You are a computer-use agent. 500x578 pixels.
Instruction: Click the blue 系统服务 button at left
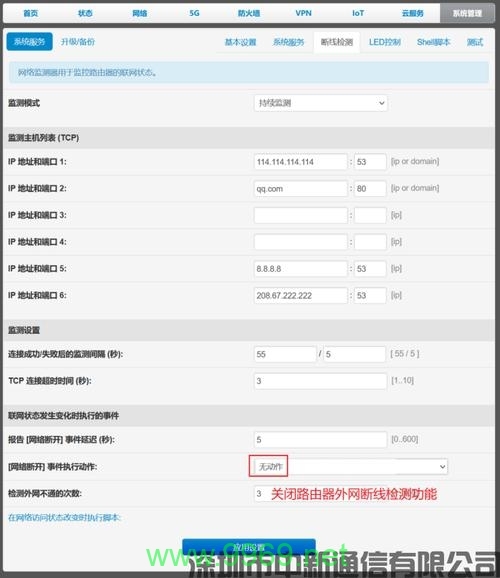[x=29, y=42]
